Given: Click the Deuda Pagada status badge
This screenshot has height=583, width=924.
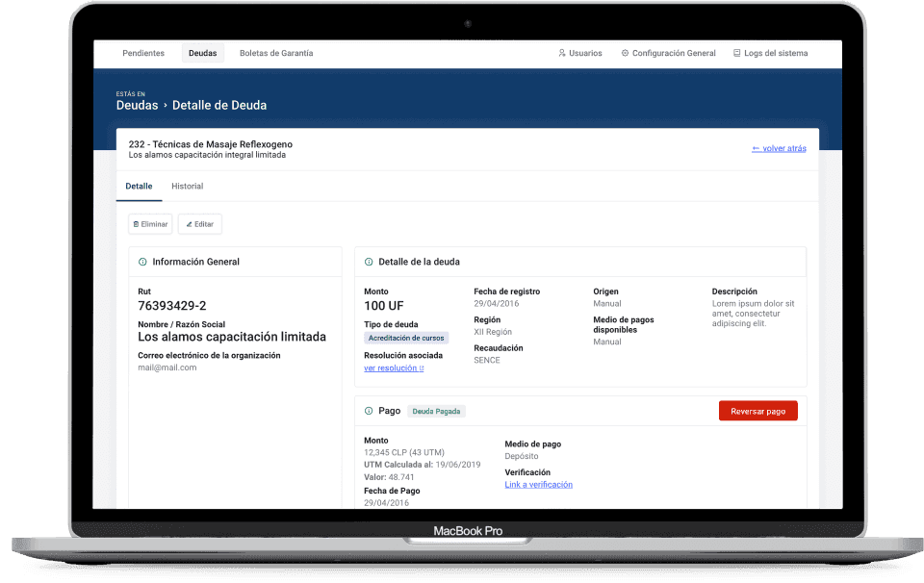Looking at the screenshot, I should 436,412.
